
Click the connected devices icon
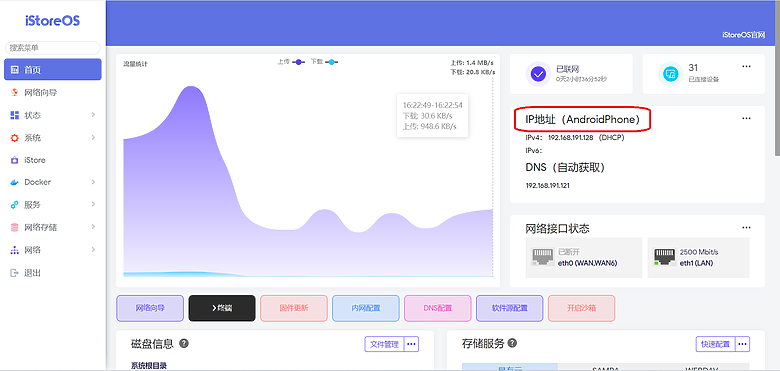click(x=670, y=74)
